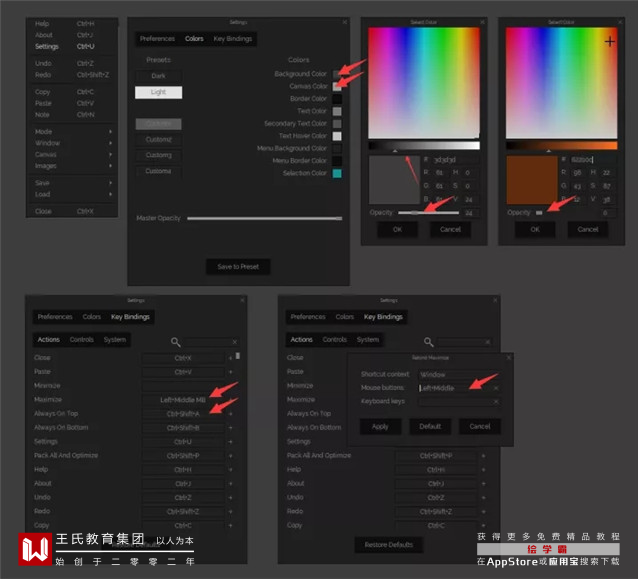Open Canvas Color swatch
The image size is (638, 579).
click(337, 86)
